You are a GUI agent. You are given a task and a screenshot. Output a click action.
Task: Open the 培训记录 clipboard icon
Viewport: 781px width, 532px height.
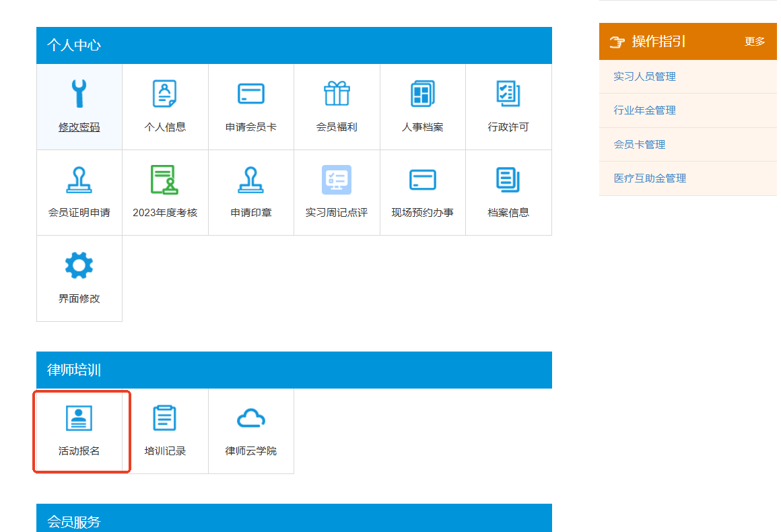pos(165,418)
